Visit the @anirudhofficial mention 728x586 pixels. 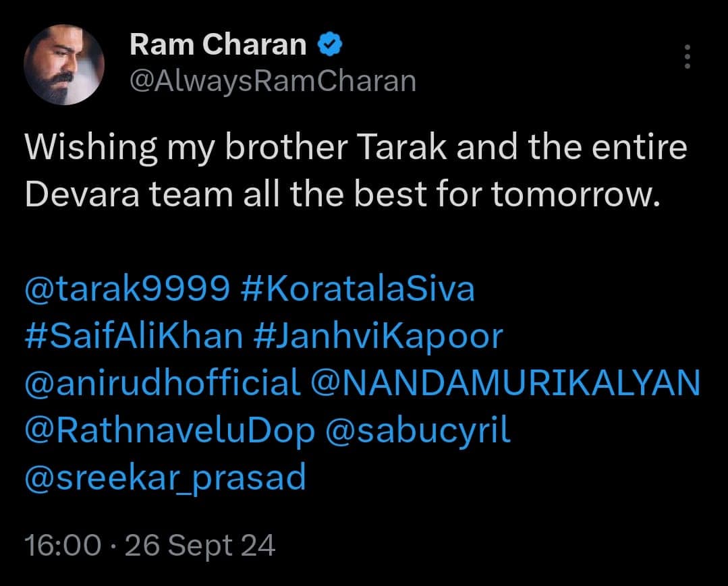162,383
